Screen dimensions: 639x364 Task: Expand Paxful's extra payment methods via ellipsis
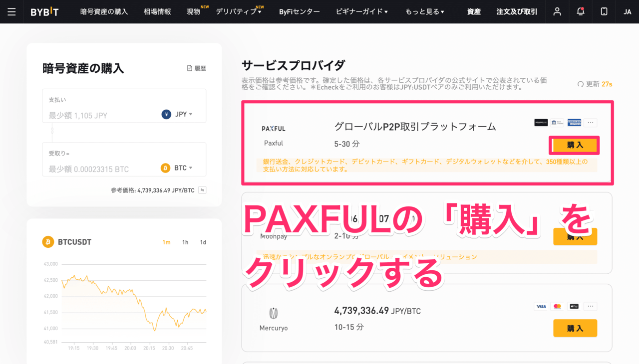(591, 122)
